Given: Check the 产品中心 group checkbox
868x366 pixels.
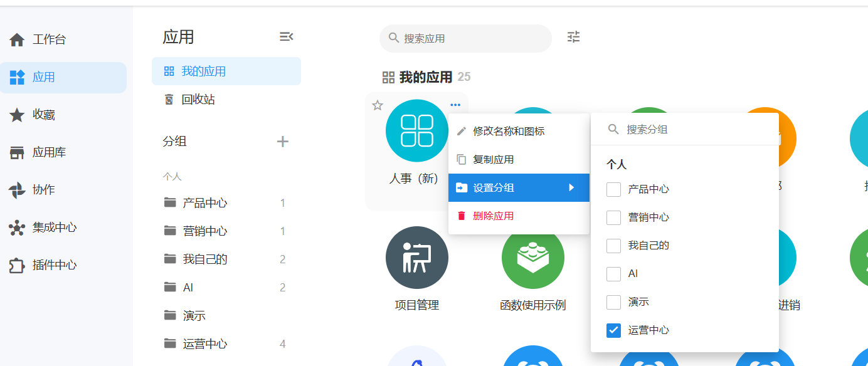Looking at the screenshot, I should click(613, 189).
